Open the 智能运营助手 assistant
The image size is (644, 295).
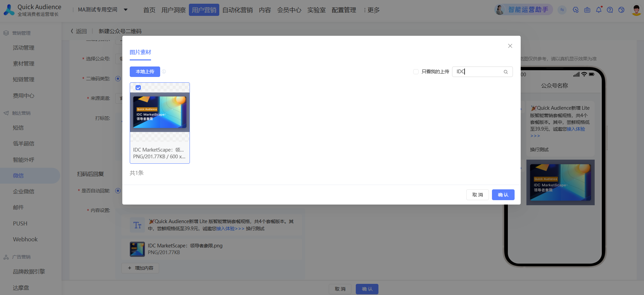pyautogui.click(x=523, y=9)
